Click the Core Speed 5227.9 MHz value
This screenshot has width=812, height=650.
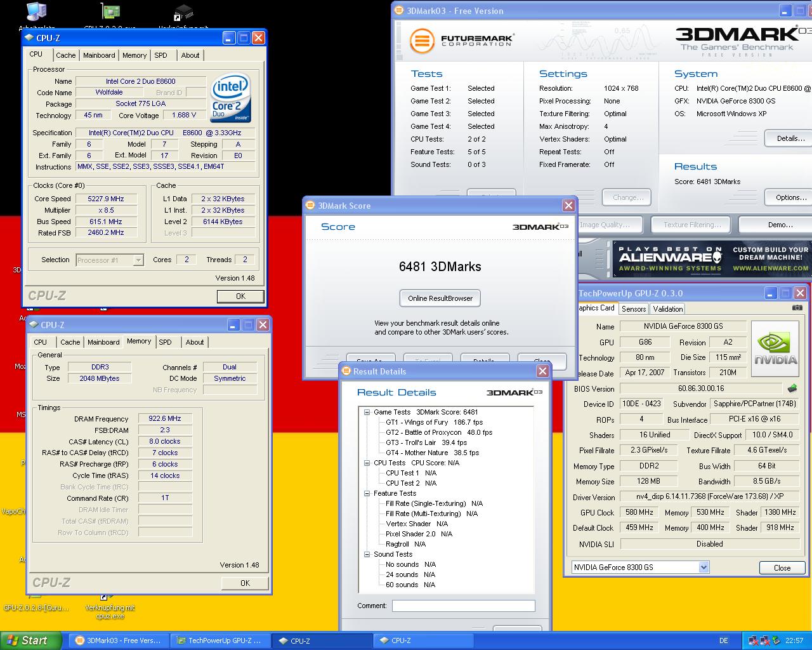tap(106, 199)
